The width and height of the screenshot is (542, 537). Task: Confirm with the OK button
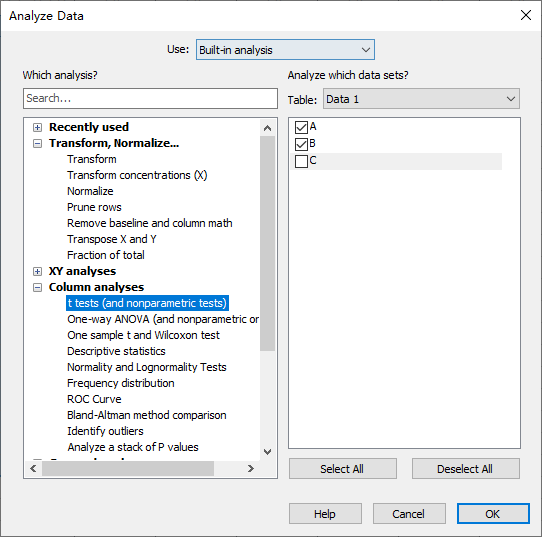click(493, 514)
